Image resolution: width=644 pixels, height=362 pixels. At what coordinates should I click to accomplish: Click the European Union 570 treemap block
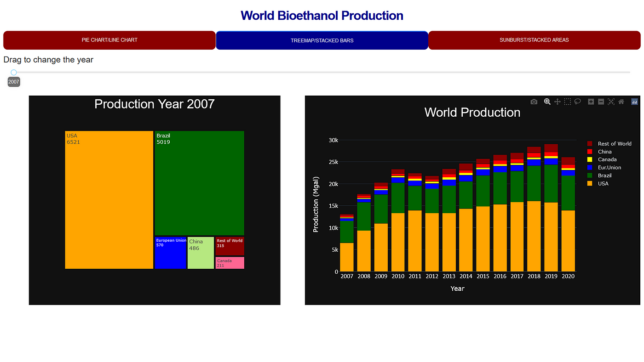coord(170,253)
